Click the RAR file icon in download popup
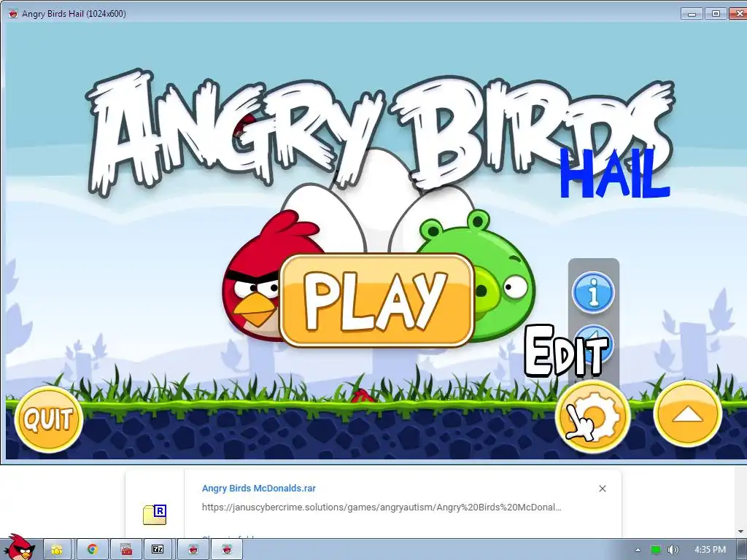The width and height of the screenshot is (747, 560). tap(155, 515)
